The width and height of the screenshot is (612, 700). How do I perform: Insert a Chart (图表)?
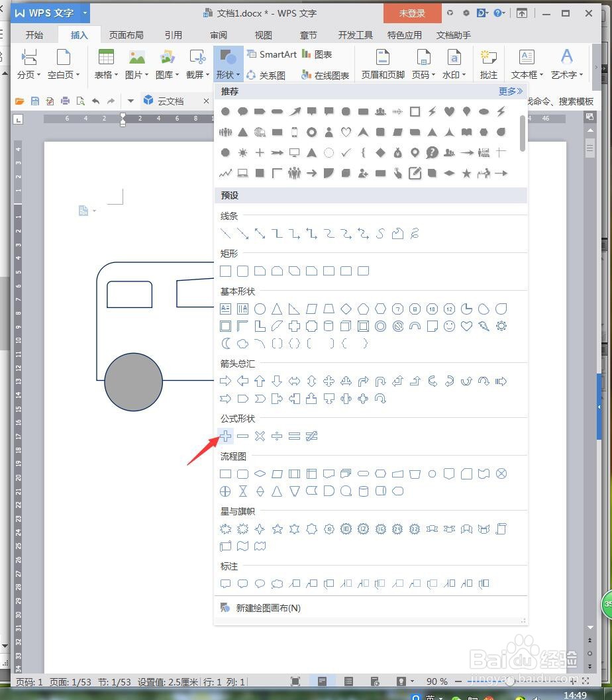coord(317,54)
